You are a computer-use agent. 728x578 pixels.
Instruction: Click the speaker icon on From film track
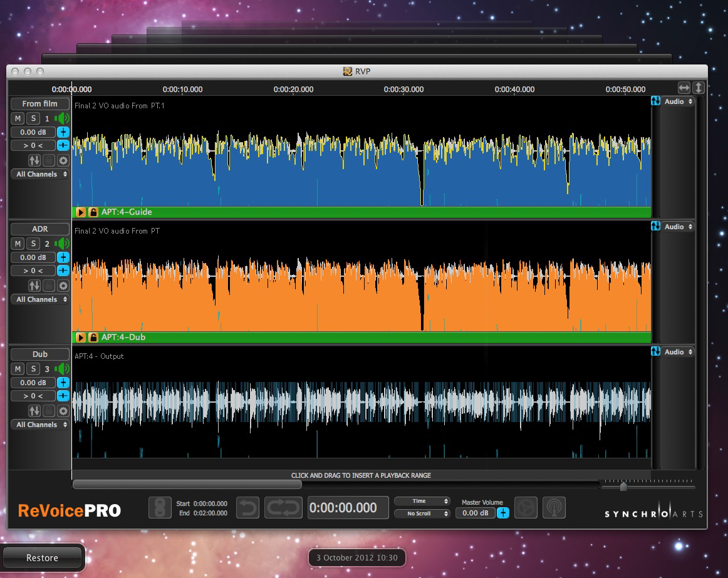tap(62, 118)
